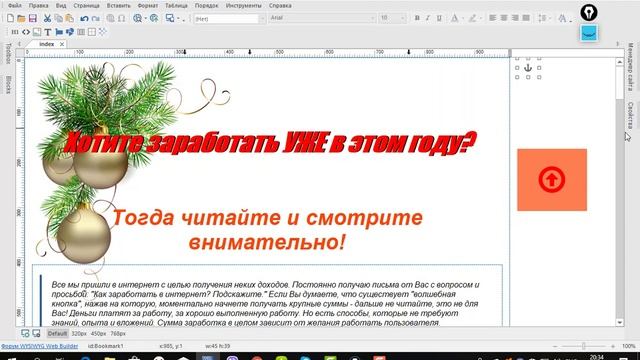The width and height of the screenshot is (640, 360).
Task: Switch to the index page tab
Action: point(47,44)
